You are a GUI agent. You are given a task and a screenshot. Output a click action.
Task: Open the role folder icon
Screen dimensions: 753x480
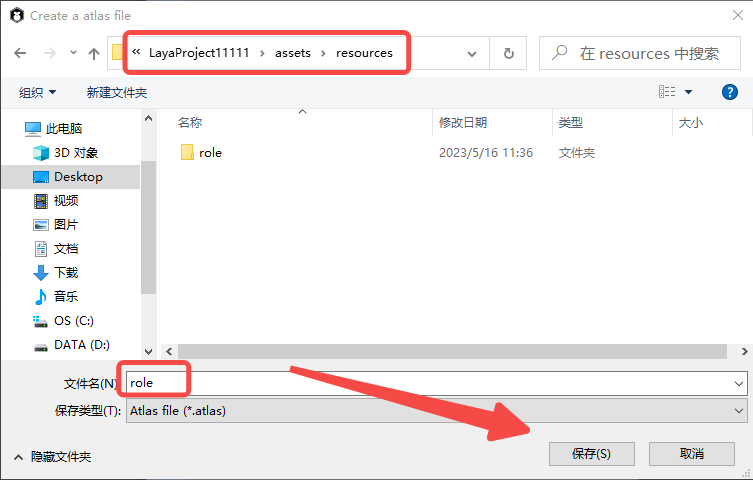pyautogui.click(x=186, y=153)
